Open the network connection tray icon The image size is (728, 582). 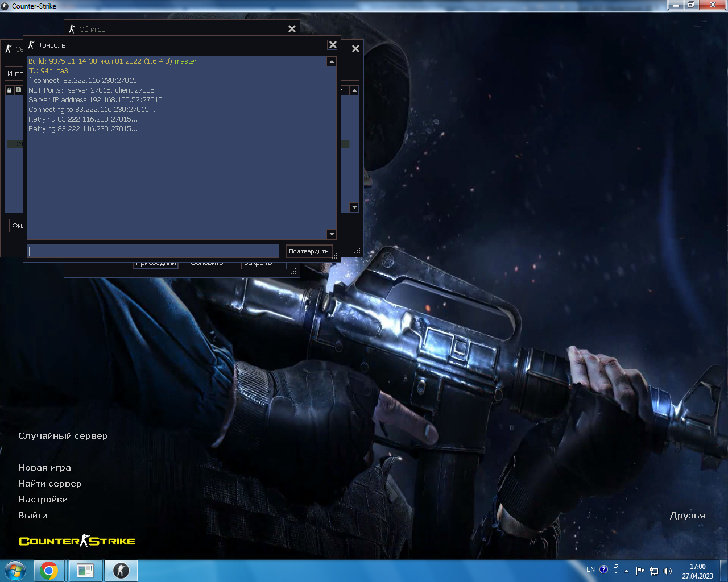654,571
